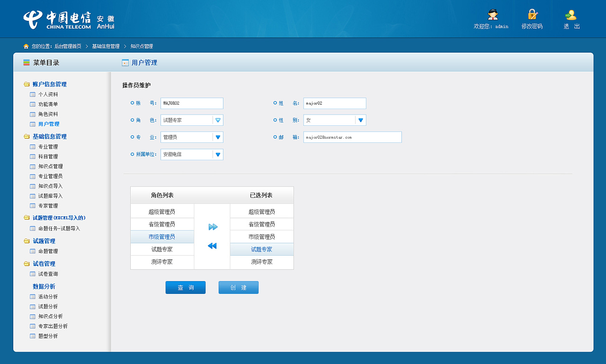Go to 基础信息管理 in breadcrumb

click(106, 46)
